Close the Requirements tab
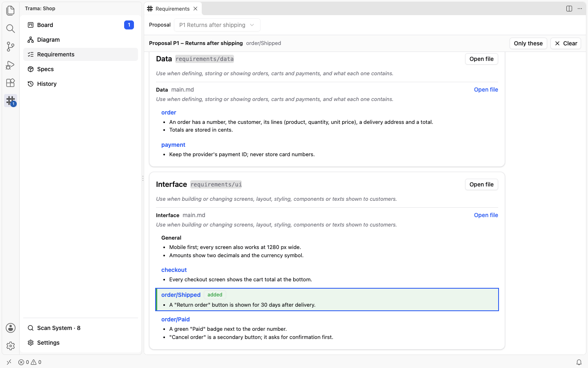Viewport: 588px width, 368px height. click(x=196, y=9)
